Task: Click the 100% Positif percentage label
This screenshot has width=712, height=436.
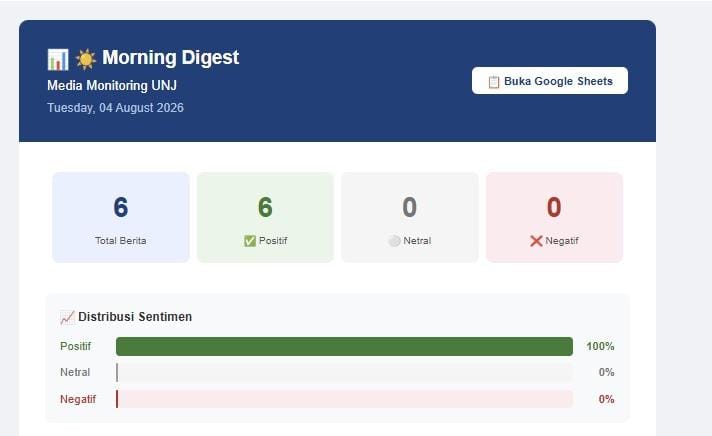Action: (x=600, y=346)
